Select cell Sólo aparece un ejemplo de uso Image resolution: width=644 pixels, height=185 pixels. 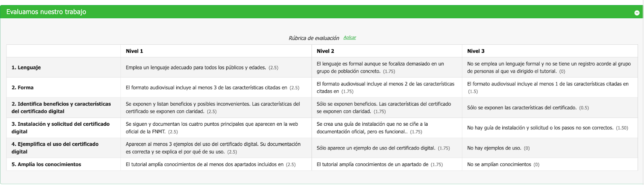coord(387,148)
